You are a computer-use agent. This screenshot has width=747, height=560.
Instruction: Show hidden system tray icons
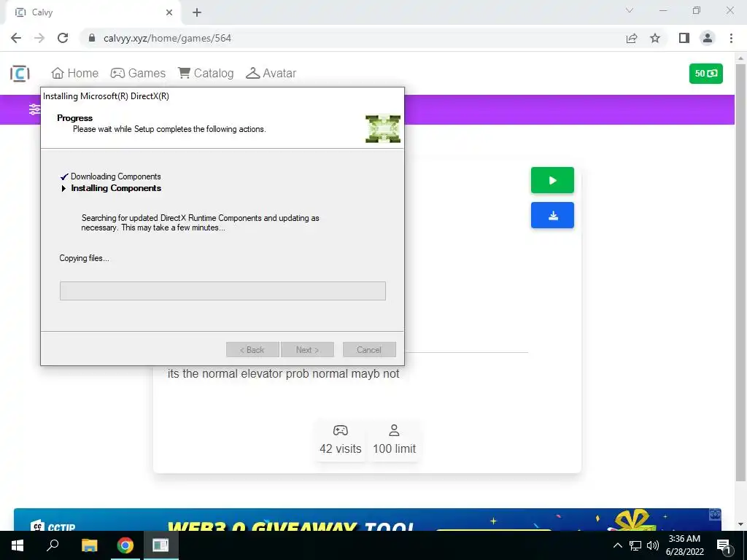617,545
